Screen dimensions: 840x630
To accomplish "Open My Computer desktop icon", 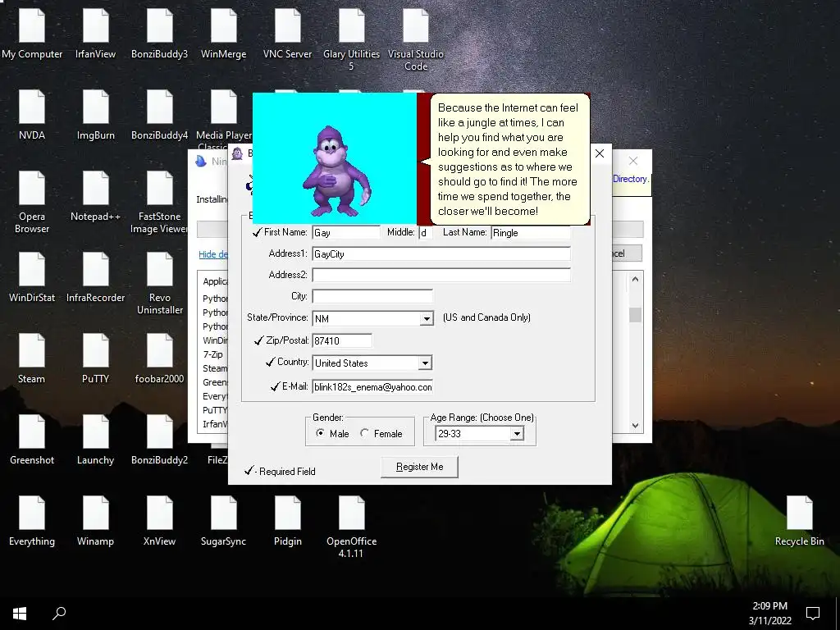I will (x=32, y=34).
